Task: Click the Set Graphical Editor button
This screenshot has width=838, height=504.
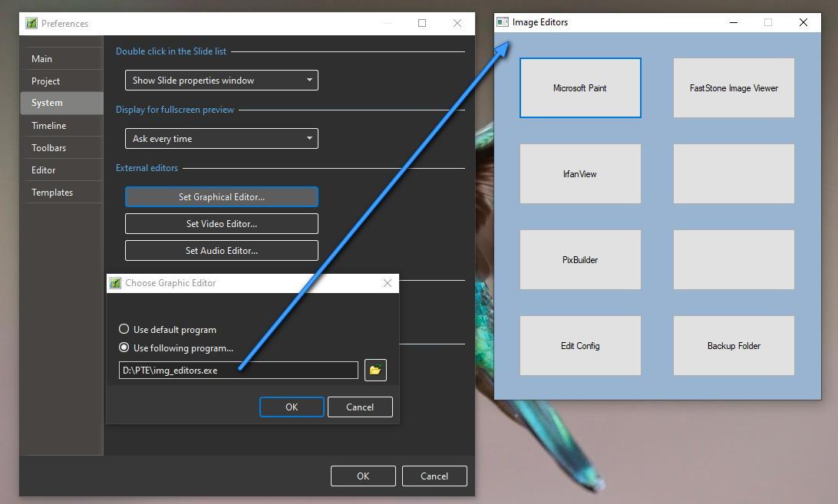Action: coord(221,196)
